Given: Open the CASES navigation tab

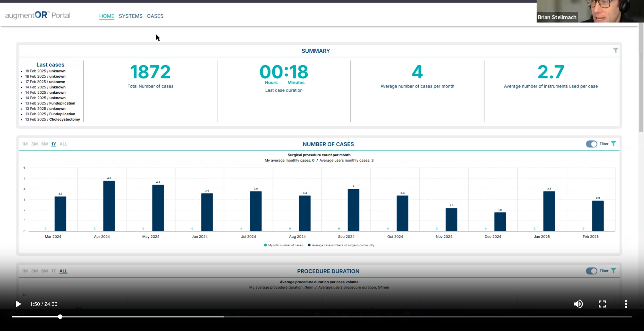Looking at the screenshot, I should (155, 16).
